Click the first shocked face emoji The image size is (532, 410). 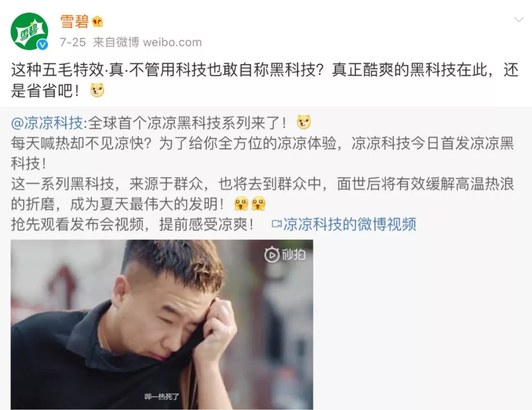(241, 204)
